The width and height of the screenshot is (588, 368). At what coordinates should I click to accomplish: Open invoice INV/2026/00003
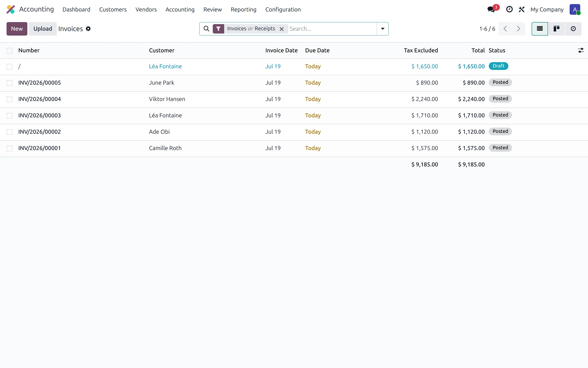(39, 115)
